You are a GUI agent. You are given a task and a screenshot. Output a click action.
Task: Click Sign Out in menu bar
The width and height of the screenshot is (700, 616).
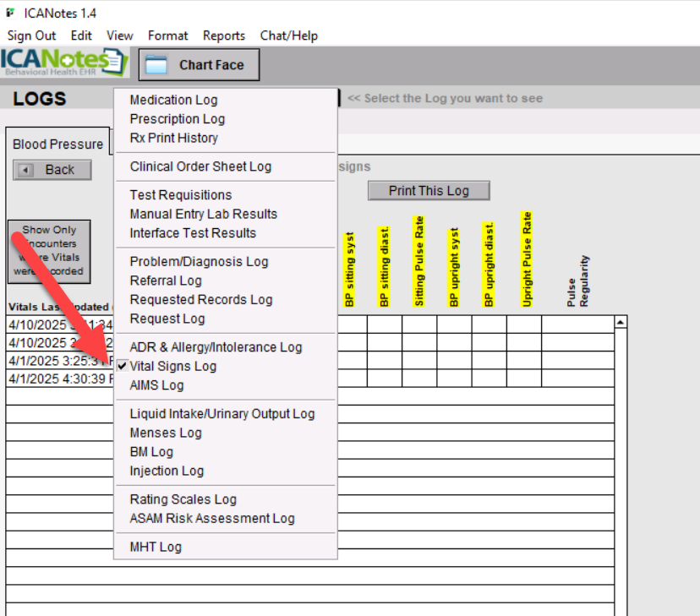pyautogui.click(x=31, y=35)
